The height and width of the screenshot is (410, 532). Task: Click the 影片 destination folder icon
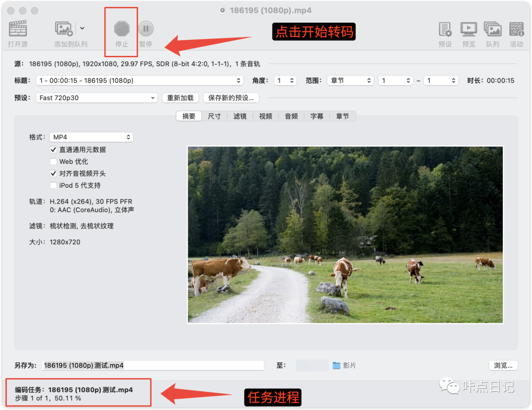(x=337, y=366)
